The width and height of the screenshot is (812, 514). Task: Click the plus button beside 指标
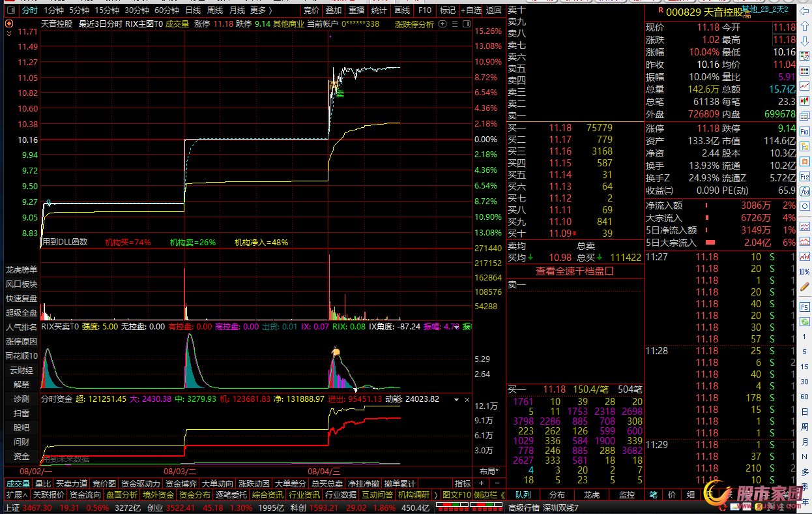coord(481,483)
